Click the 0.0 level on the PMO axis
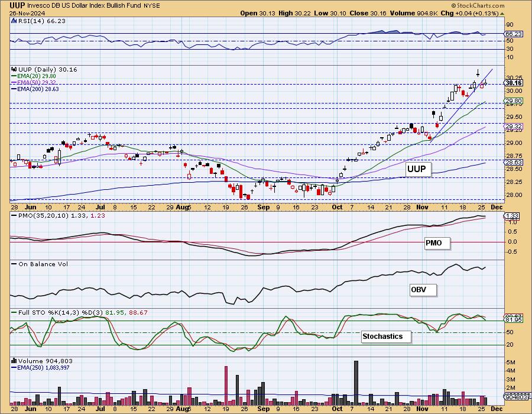The image size is (532, 414). [512, 242]
